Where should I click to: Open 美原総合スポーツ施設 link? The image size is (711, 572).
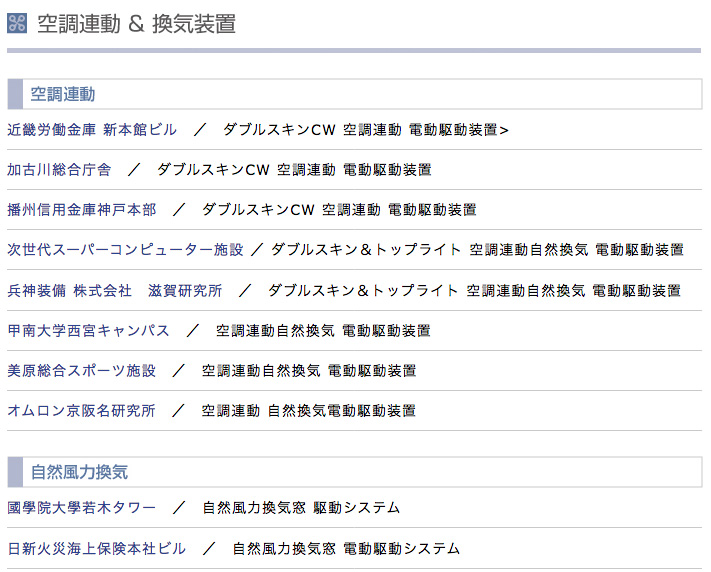[x=82, y=371]
